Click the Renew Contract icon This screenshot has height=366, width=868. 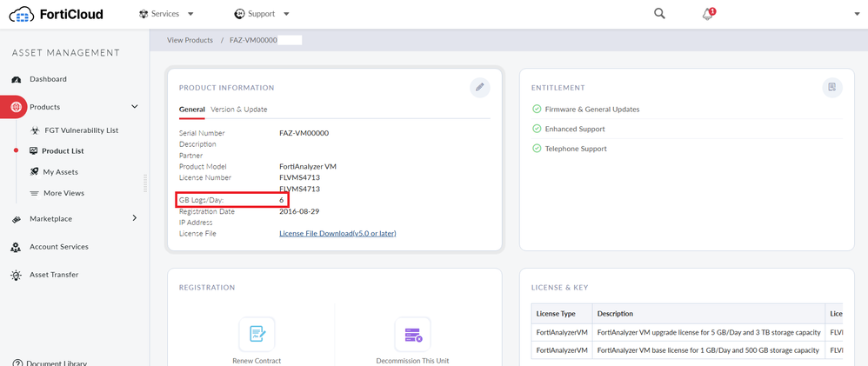[257, 334]
